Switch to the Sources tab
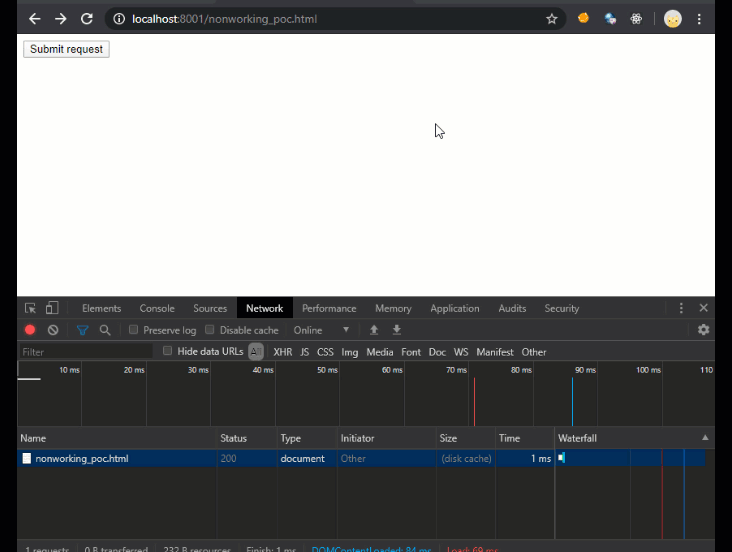 (210, 308)
